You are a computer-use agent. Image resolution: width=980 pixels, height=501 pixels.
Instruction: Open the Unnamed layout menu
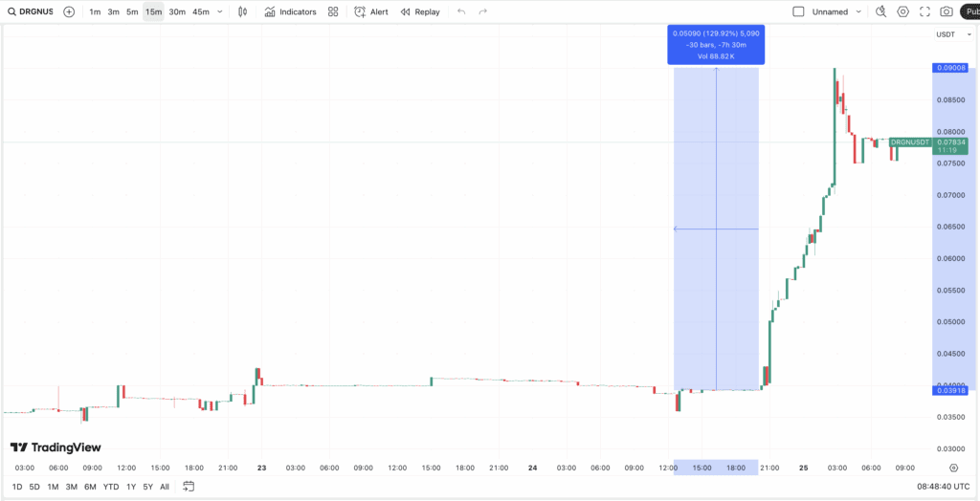coord(830,11)
